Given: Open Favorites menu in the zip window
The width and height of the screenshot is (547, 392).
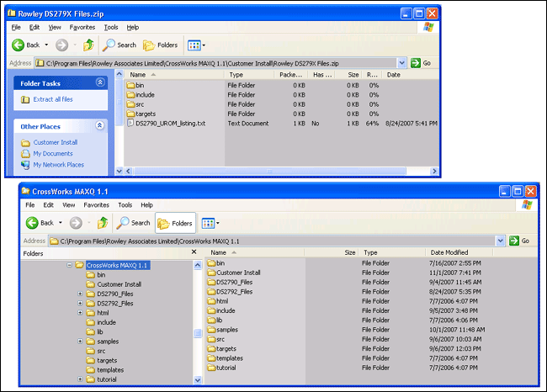Looking at the screenshot, I should click(82, 27).
